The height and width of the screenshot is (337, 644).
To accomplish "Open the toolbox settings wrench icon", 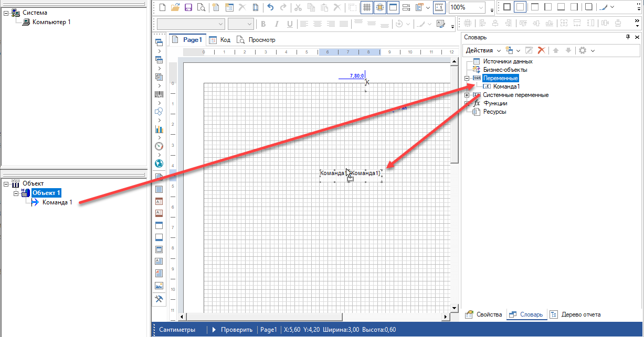I will (x=159, y=299).
